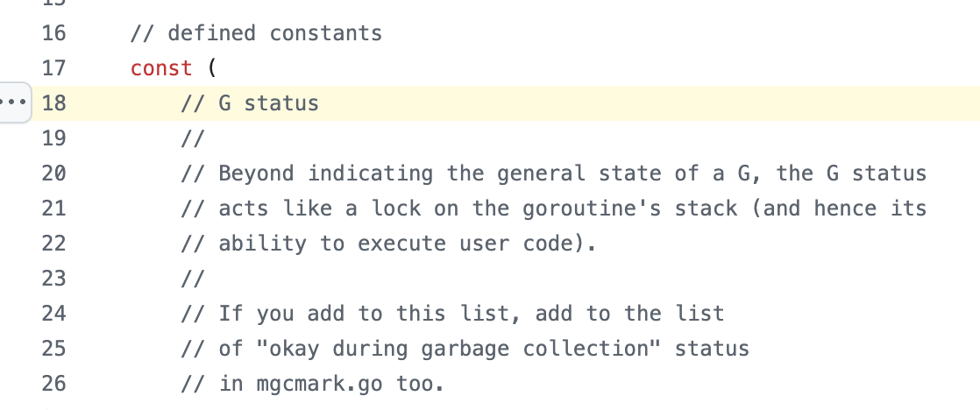980x410 pixels.
Task: Select line number 21
Action: [x=53, y=209]
